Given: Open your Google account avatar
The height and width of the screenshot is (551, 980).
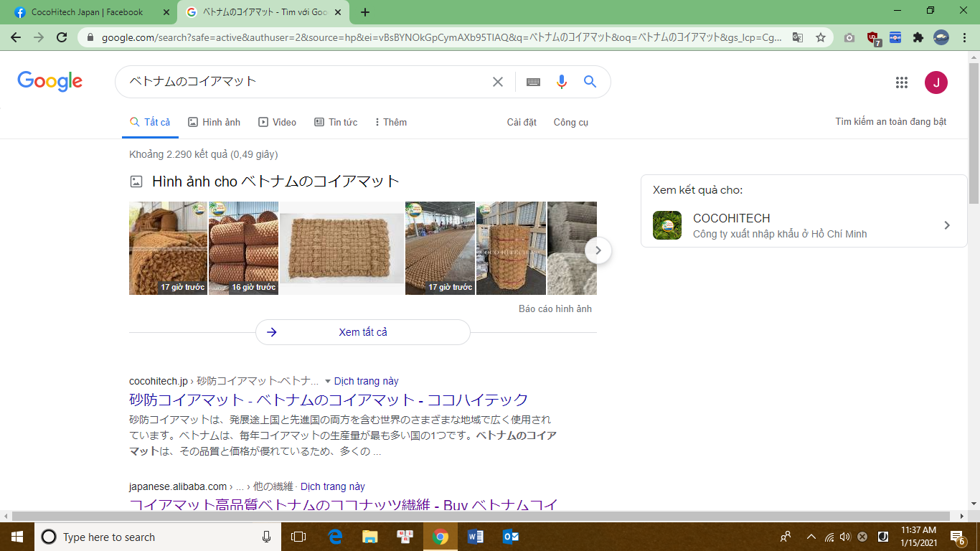Looking at the screenshot, I should (936, 82).
